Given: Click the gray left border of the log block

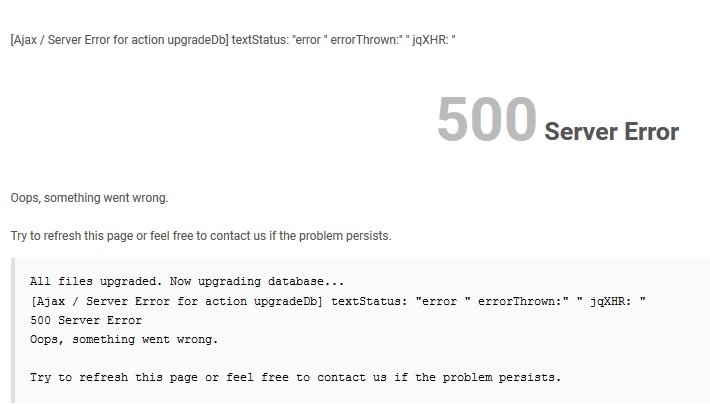Looking at the screenshot, I should coord(13,331).
